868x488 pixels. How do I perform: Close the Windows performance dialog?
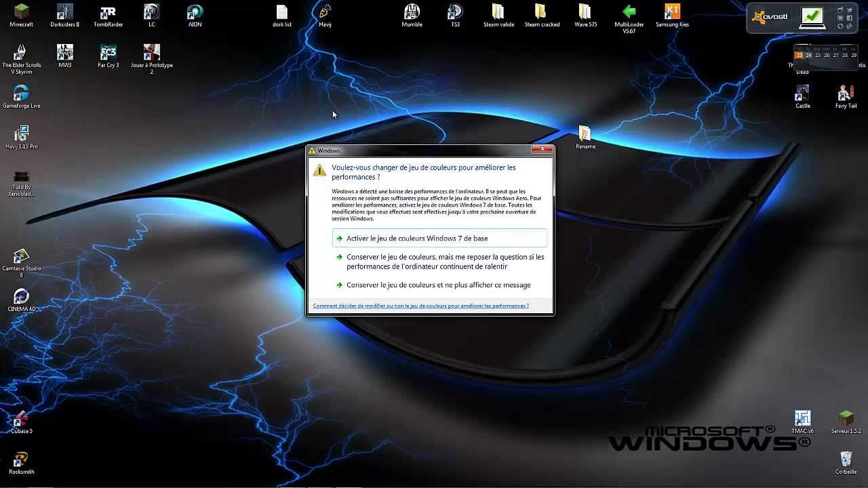(x=541, y=149)
